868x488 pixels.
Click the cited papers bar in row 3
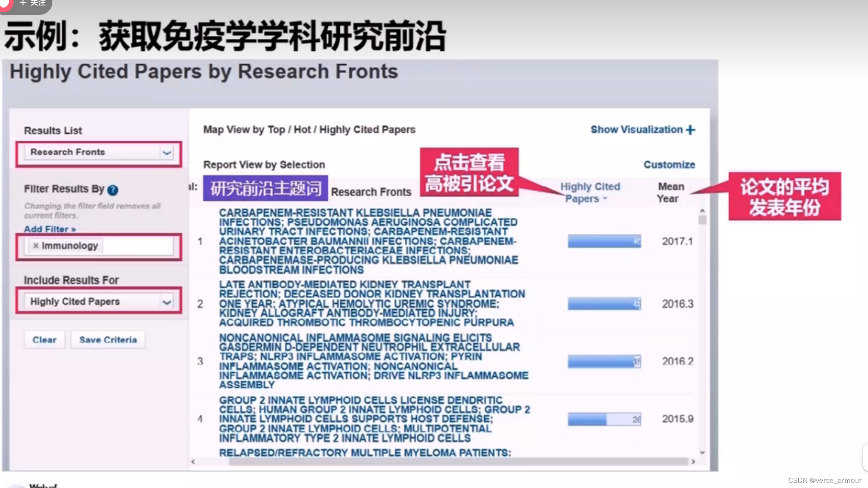[x=604, y=361]
